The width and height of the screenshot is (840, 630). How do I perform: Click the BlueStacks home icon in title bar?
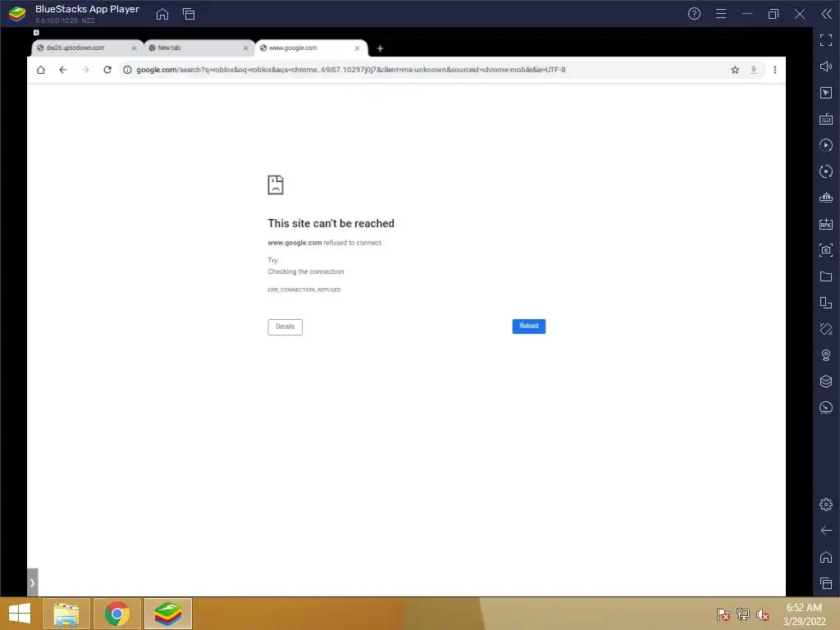[162, 15]
